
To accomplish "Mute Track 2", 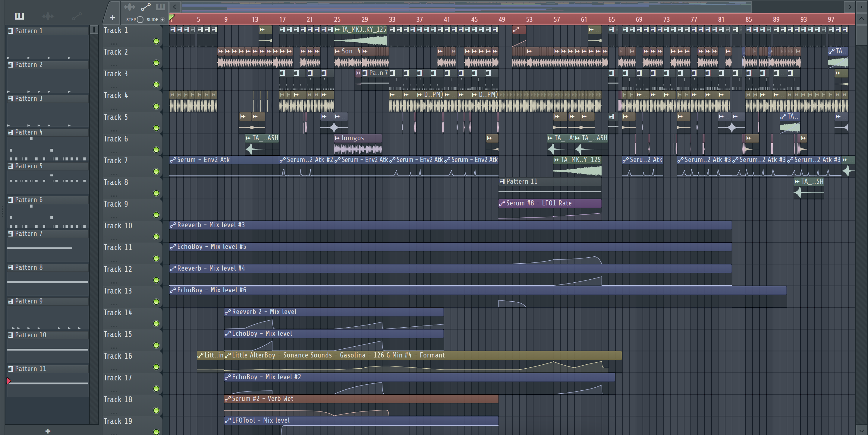I will pos(156,63).
